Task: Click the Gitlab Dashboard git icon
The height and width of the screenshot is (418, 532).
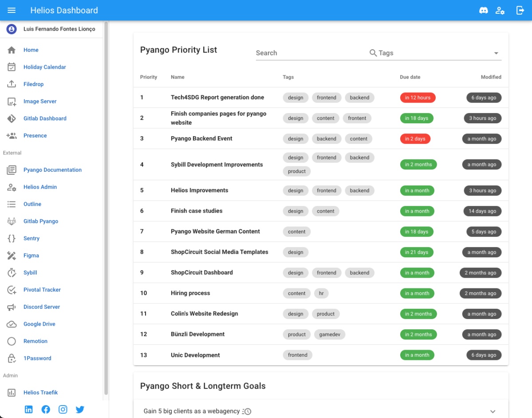Action: point(12,118)
